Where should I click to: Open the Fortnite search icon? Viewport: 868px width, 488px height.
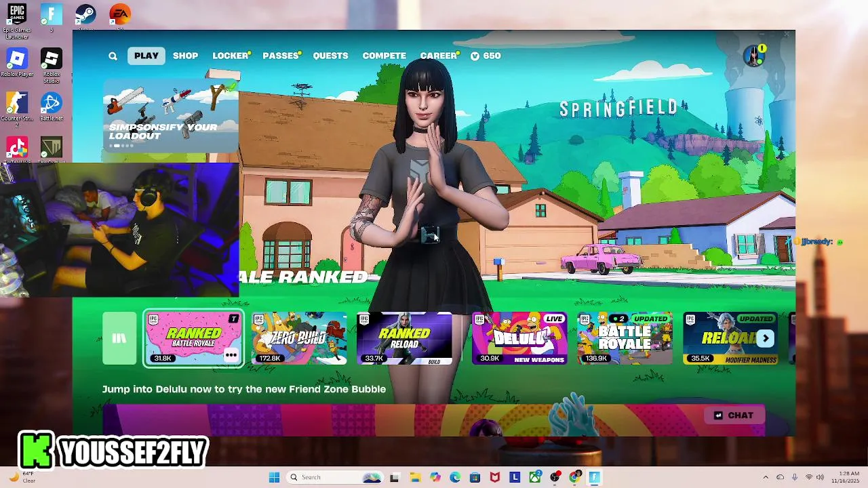tap(113, 56)
